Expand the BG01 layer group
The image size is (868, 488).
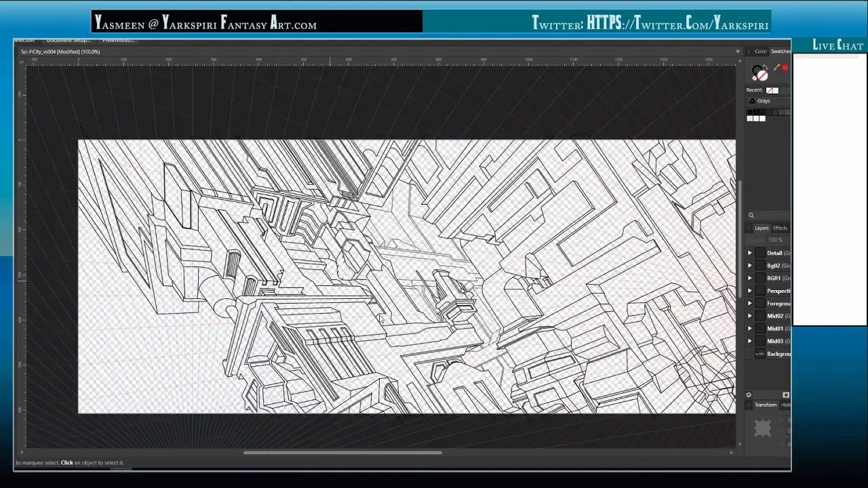pos(750,279)
